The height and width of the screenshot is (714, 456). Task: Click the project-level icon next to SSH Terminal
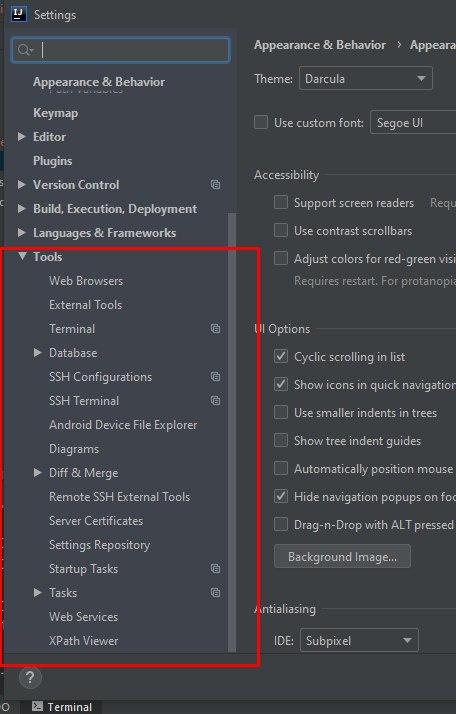tap(215, 401)
